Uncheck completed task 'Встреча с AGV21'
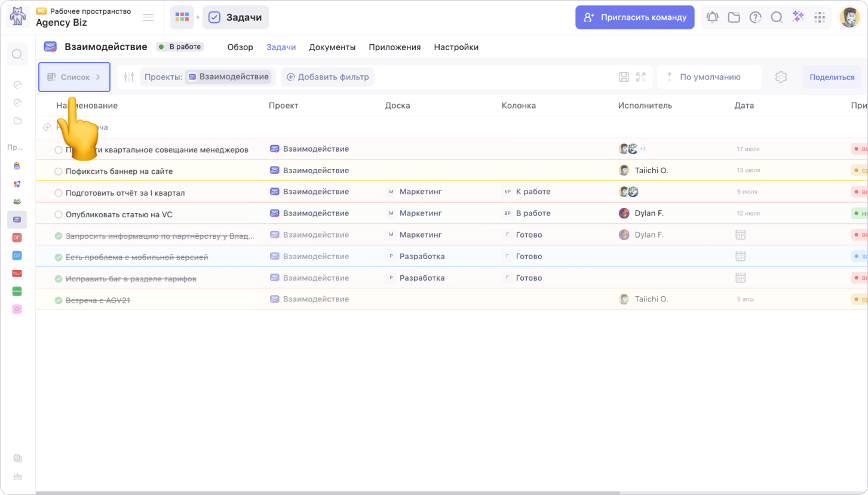868x495 pixels. [59, 300]
